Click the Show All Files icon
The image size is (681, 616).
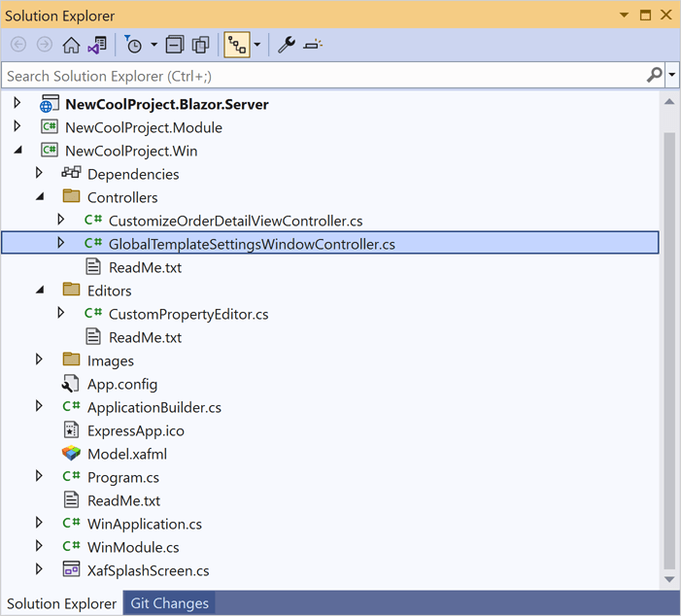[x=201, y=45]
